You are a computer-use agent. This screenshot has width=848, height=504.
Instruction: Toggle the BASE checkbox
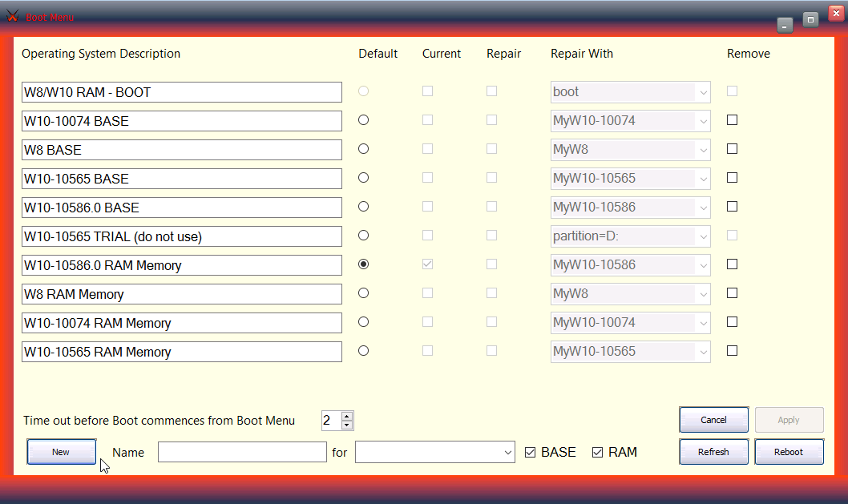pyautogui.click(x=530, y=452)
